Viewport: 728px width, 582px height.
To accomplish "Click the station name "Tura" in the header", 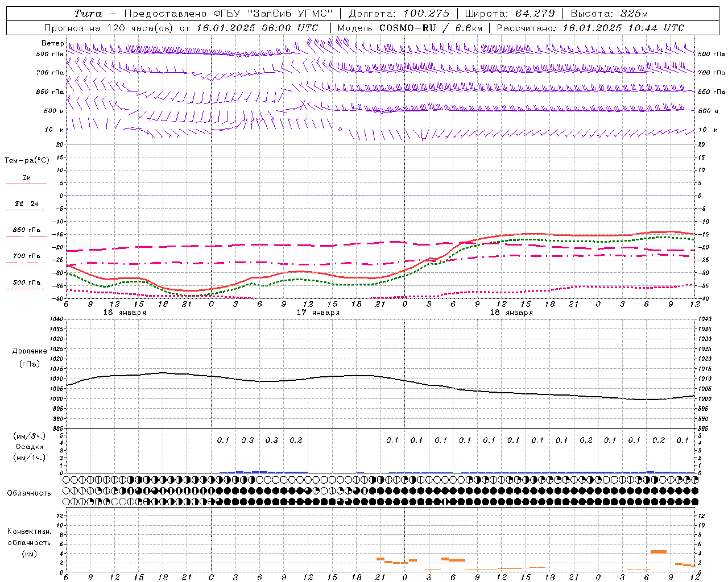I will click(x=88, y=14).
